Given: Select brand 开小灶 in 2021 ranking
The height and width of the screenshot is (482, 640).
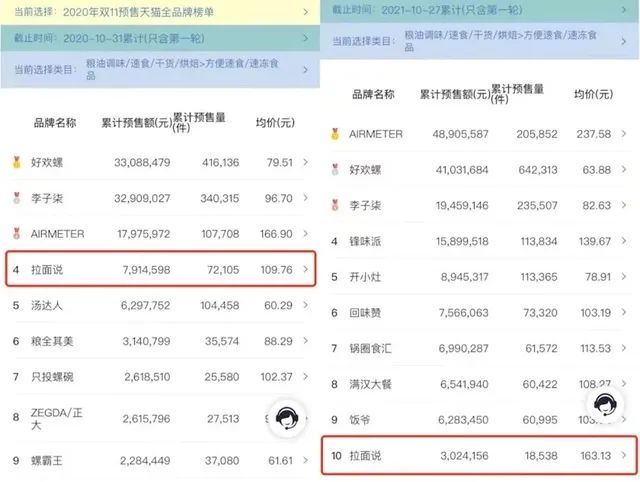Looking at the screenshot, I should pos(365,277).
